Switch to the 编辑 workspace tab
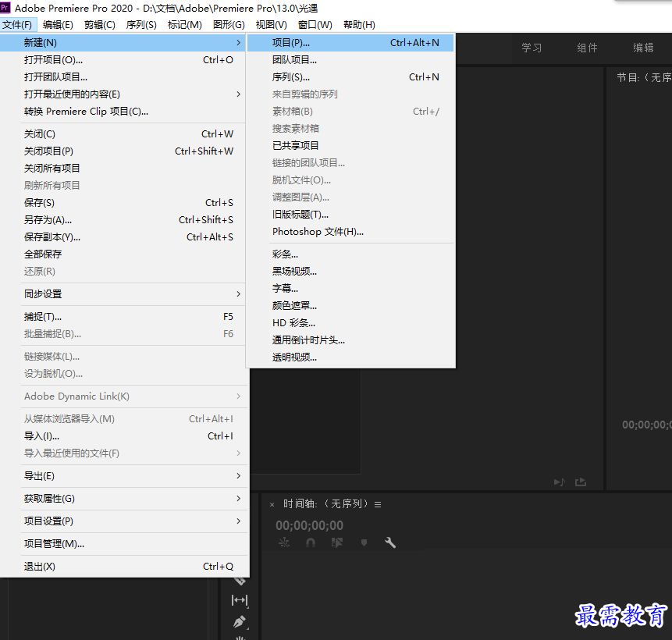This screenshot has height=640, width=672. tap(643, 48)
